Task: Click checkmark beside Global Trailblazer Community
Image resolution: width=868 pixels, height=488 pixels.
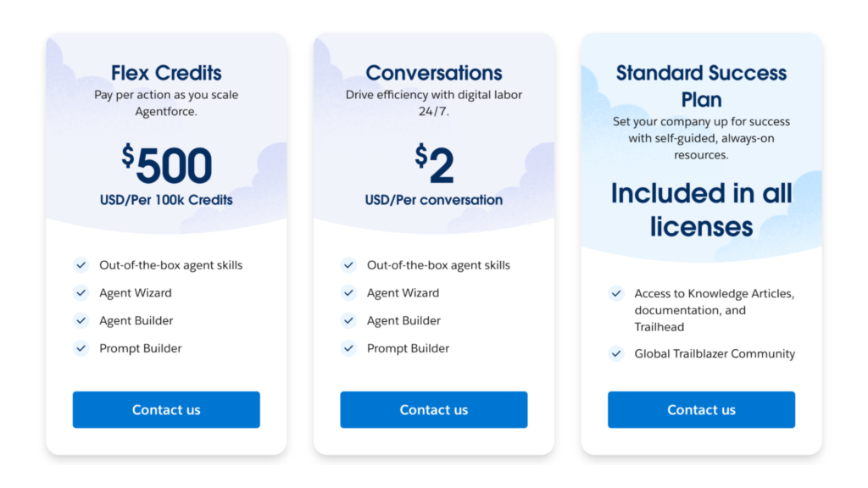Action: point(616,353)
